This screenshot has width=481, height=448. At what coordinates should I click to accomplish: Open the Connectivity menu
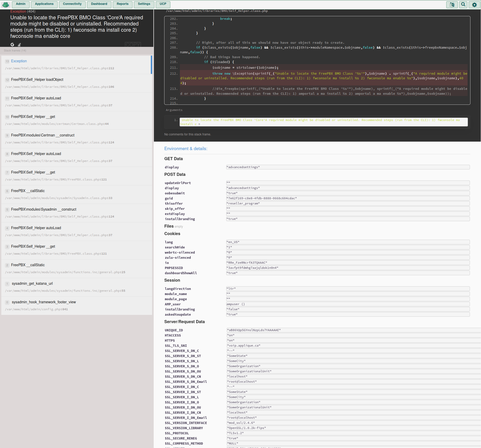click(x=72, y=4)
